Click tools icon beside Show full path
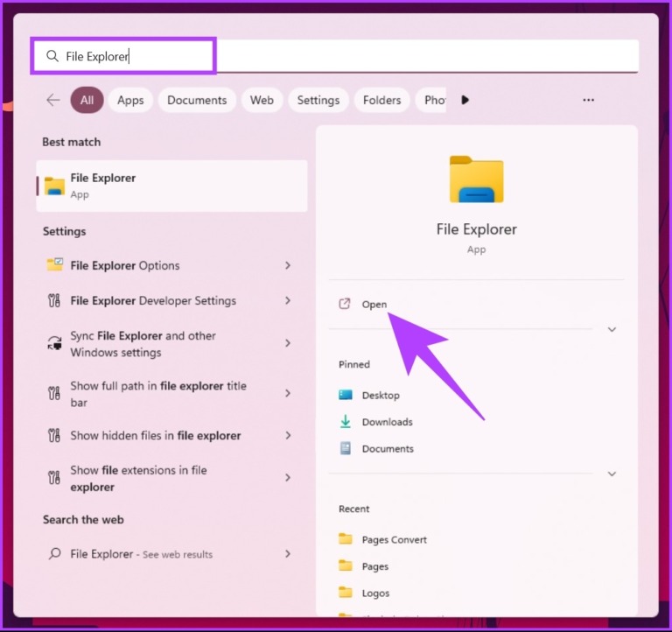Screen dimensions: 672x632 pyautogui.click(x=54, y=393)
